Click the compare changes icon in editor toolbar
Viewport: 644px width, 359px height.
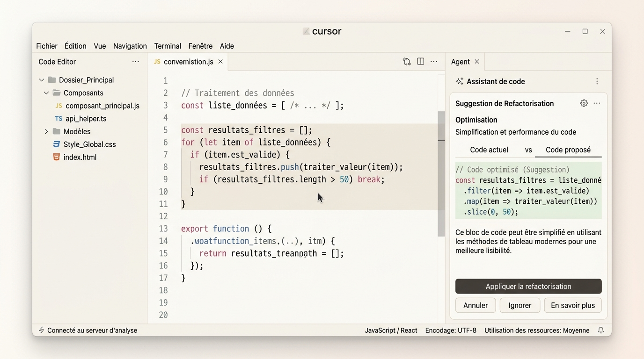[x=407, y=62]
